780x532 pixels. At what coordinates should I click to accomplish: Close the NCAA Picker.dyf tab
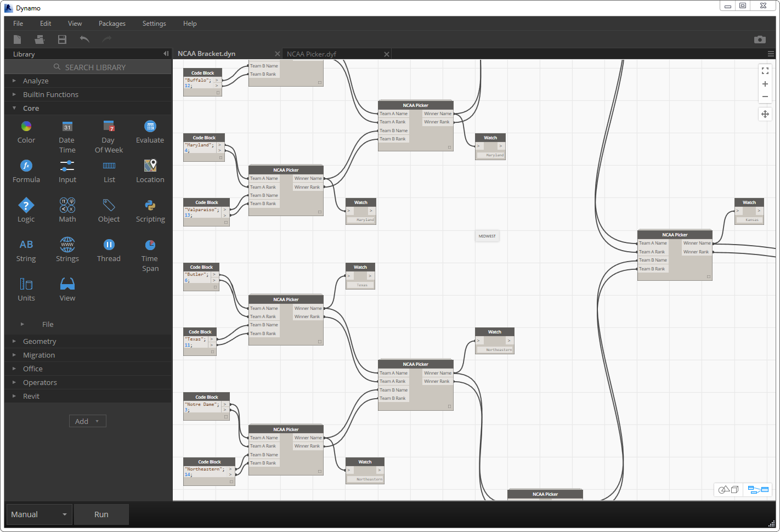[387, 54]
